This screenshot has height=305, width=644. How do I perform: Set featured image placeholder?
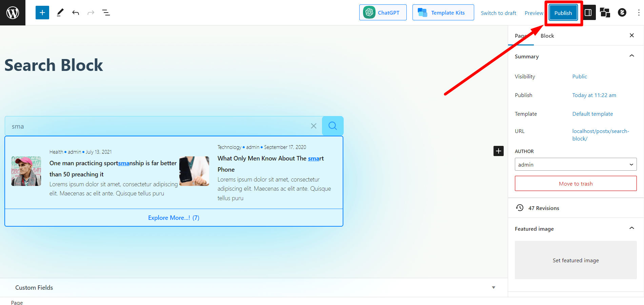(576, 260)
